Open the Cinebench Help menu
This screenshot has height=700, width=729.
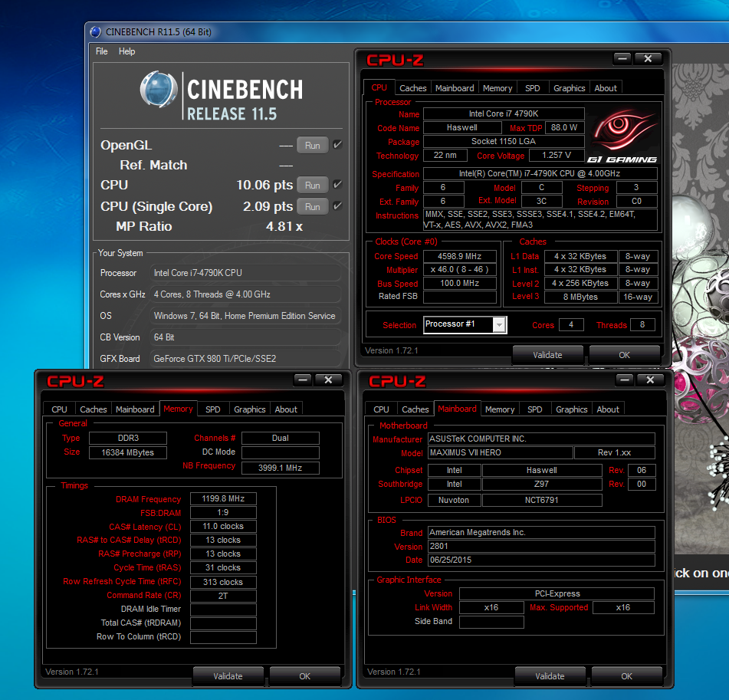[127, 51]
